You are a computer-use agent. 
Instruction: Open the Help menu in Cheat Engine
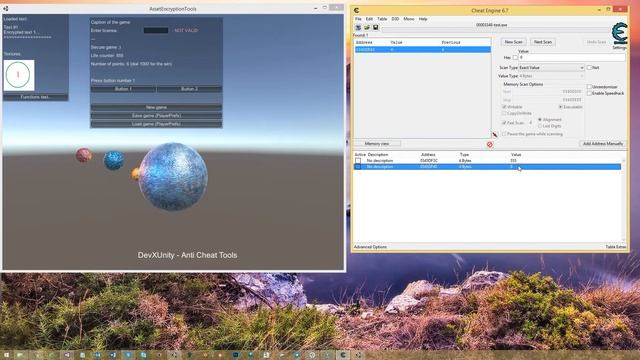point(423,19)
